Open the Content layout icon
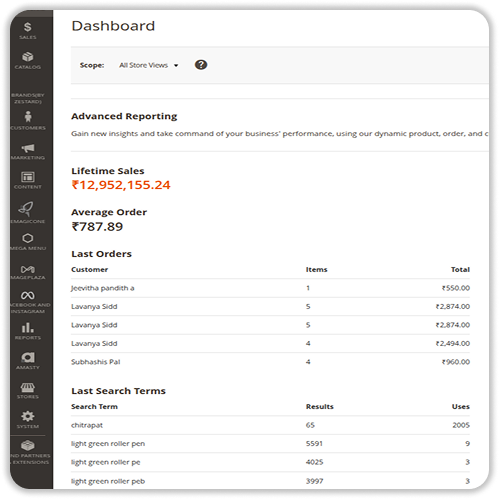499x499 pixels. tap(28, 177)
